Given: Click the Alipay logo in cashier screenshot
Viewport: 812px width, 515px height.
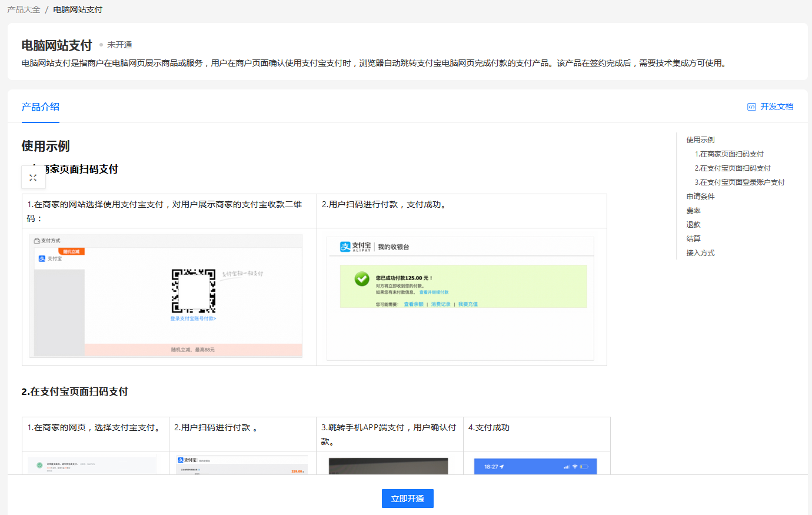Looking at the screenshot, I should click(x=355, y=247).
